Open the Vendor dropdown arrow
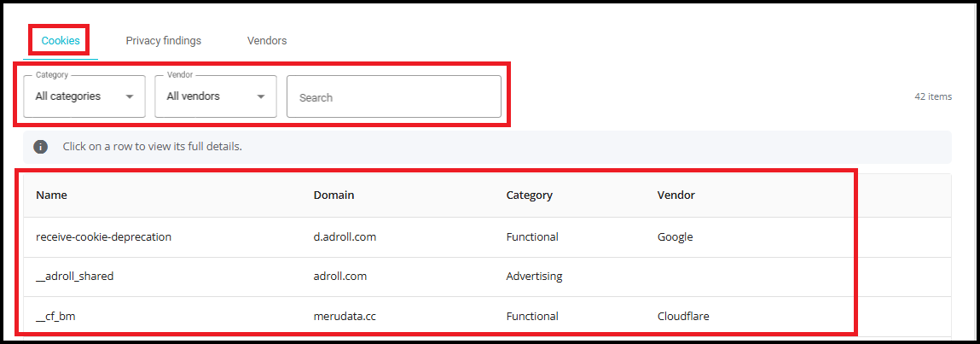 tap(261, 97)
